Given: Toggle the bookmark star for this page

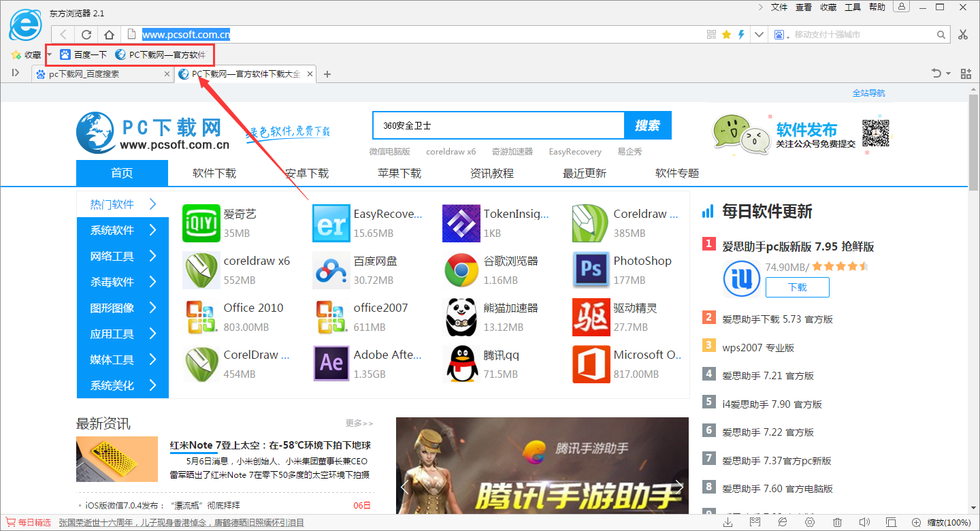Looking at the screenshot, I should click(727, 34).
